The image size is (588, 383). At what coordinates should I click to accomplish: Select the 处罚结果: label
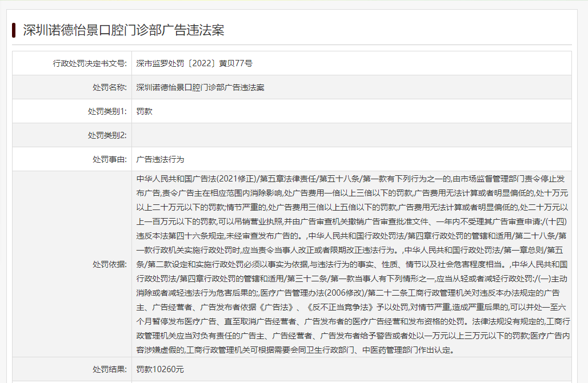tap(110, 369)
